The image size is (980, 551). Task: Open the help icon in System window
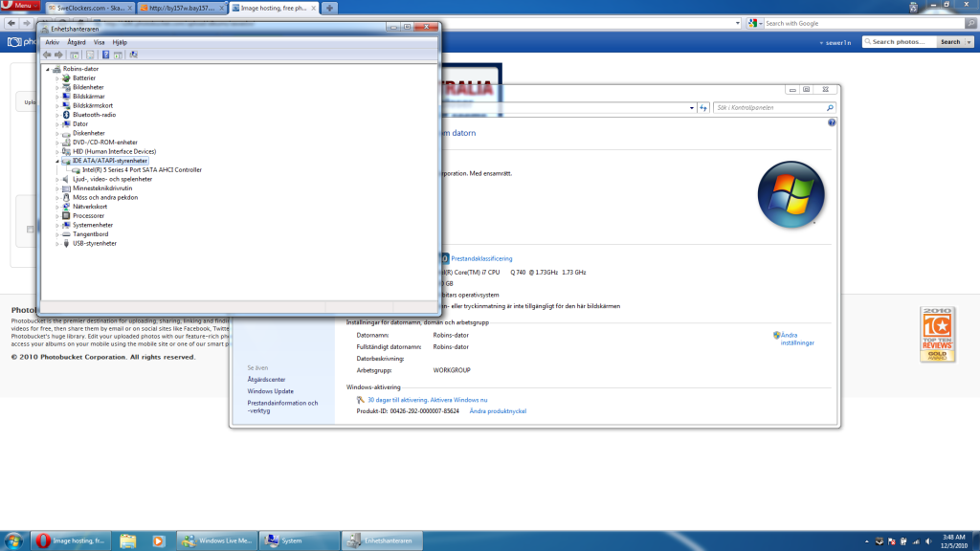(x=832, y=122)
